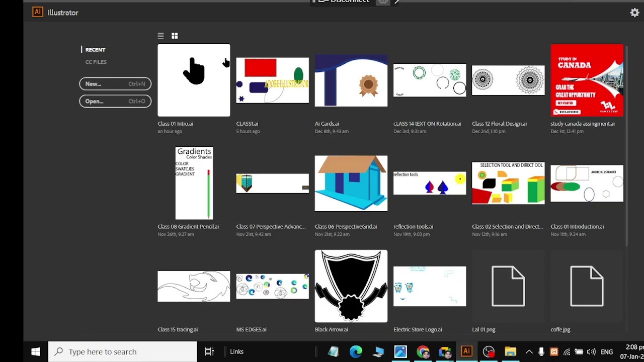The width and height of the screenshot is (644, 362).
Task: Click the 'Dec 8th, 9:43 am' date text
Action: [332, 132]
